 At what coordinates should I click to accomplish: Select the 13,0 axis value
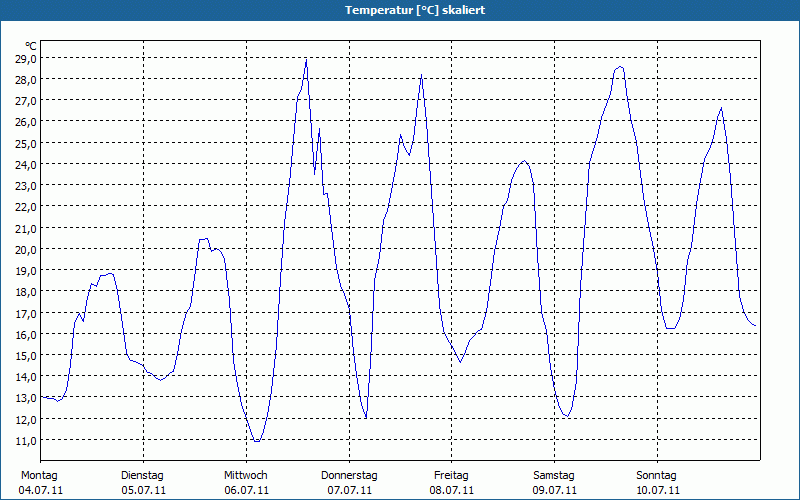click(x=26, y=398)
